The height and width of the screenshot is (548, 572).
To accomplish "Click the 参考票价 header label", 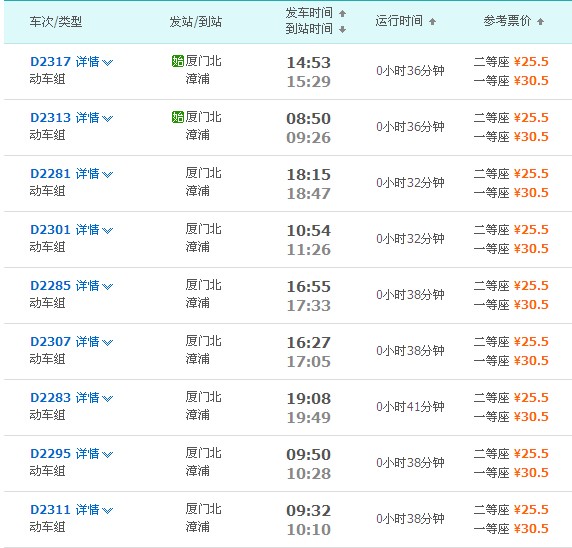I will pyautogui.click(x=507, y=21).
